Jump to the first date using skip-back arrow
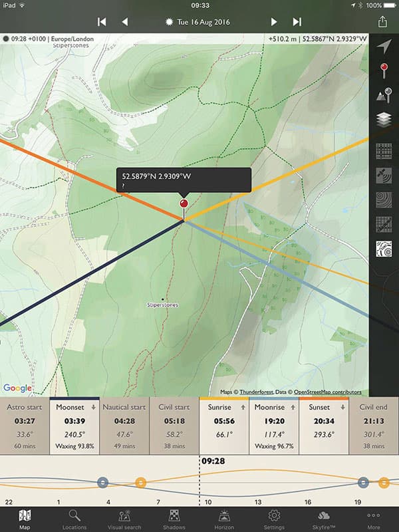The image size is (399, 532). [102, 22]
